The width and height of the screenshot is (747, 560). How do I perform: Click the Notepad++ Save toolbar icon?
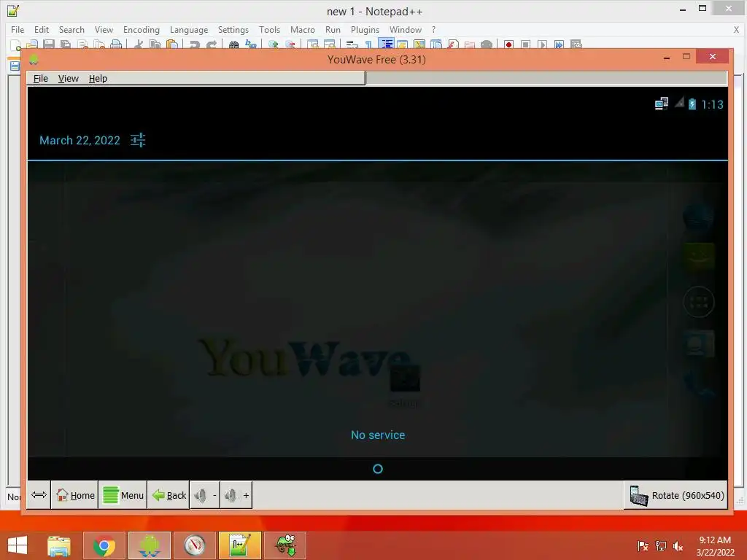[x=49, y=44]
